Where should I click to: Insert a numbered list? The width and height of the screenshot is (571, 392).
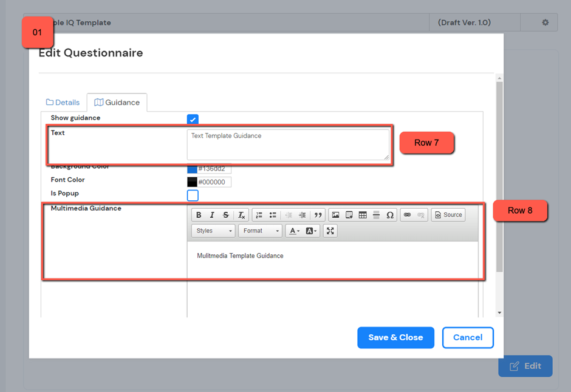click(x=259, y=215)
